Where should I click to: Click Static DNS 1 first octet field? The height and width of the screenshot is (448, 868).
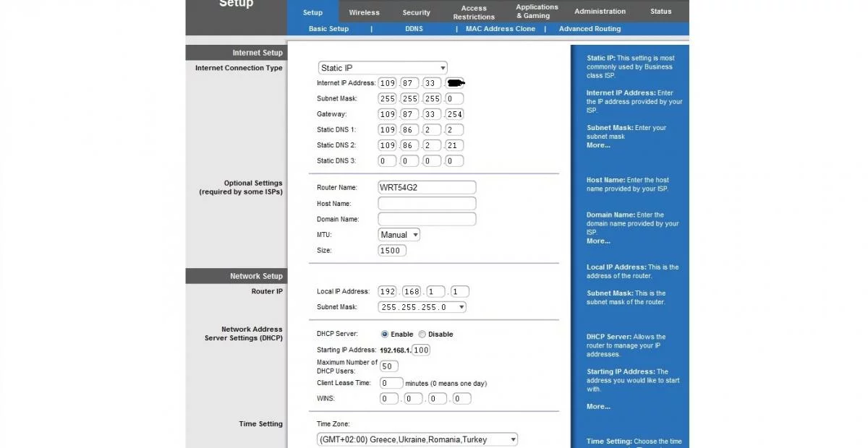[388, 130]
